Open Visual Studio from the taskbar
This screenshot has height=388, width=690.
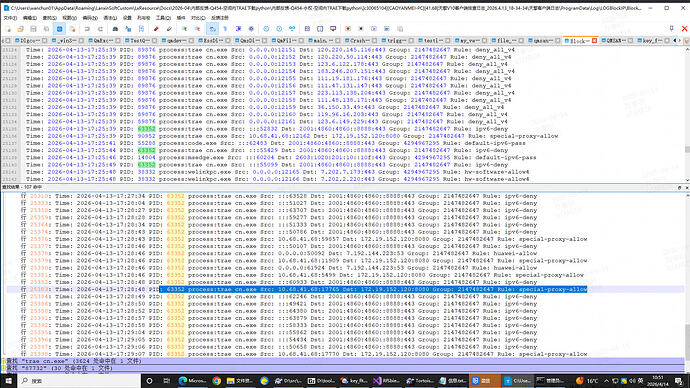tap(386, 381)
